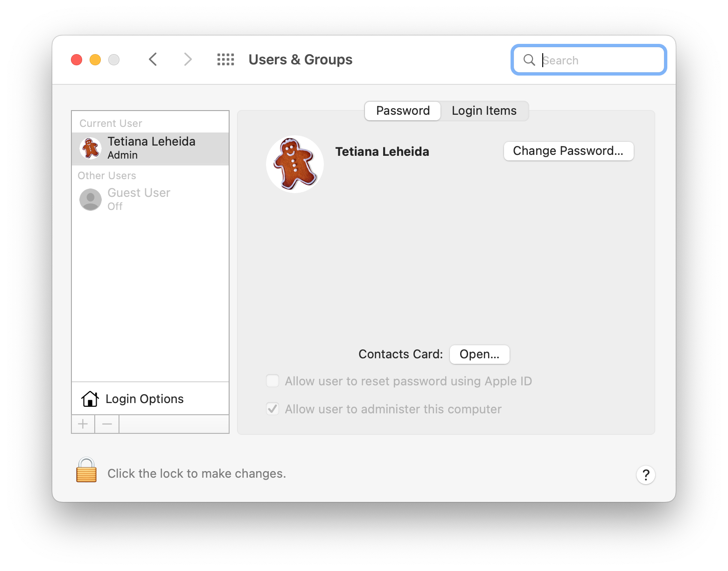Click the Change Password button
Image resolution: width=728 pixels, height=571 pixels.
tap(568, 151)
